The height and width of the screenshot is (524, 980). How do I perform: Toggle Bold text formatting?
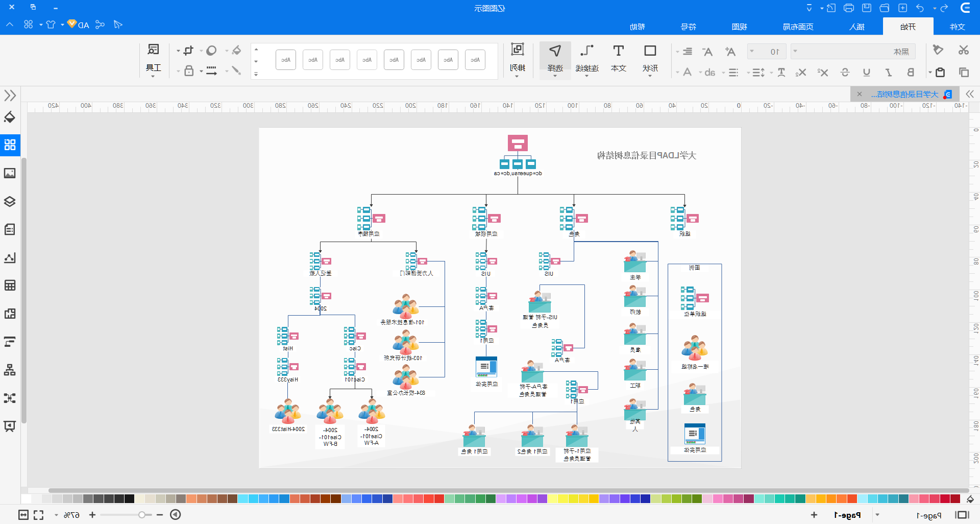[911, 73]
